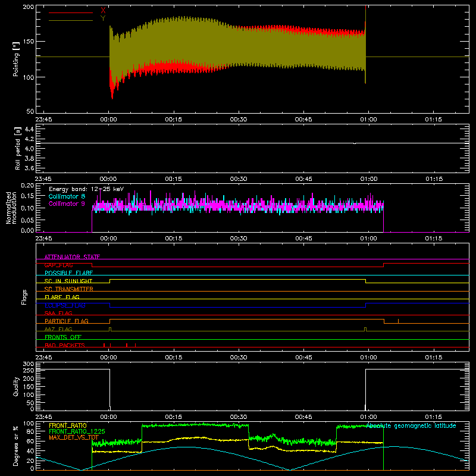This screenshot has height=476, width=476.
Task: Click the ECLIPSE_FLAG label
Action: 65,305
